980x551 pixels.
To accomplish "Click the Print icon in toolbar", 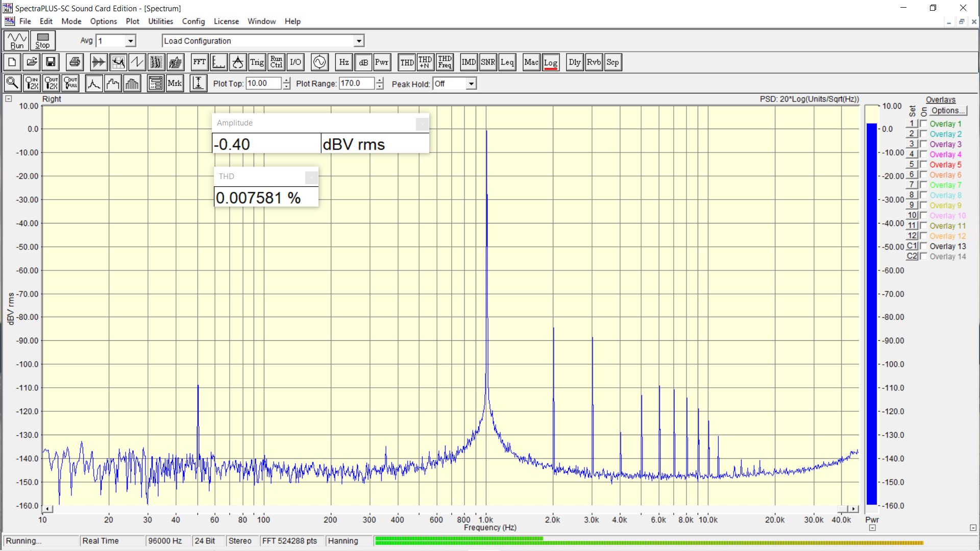I will pyautogui.click(x=75, y=62).
